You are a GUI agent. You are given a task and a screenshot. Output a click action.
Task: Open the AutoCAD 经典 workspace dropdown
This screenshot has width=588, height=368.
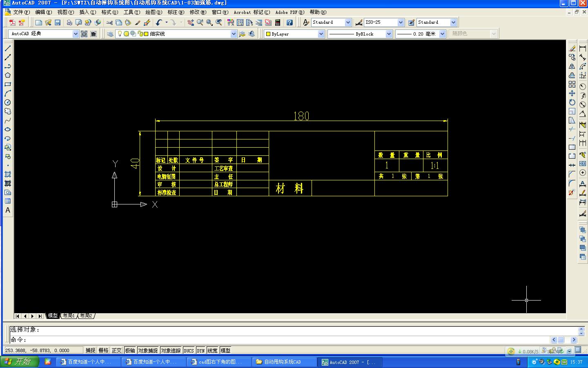tap(76, 34)
